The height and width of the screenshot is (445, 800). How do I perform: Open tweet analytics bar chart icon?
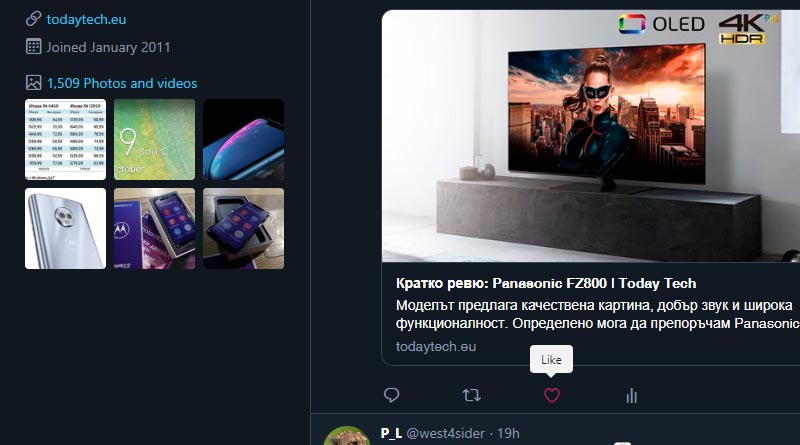[632, 395]
